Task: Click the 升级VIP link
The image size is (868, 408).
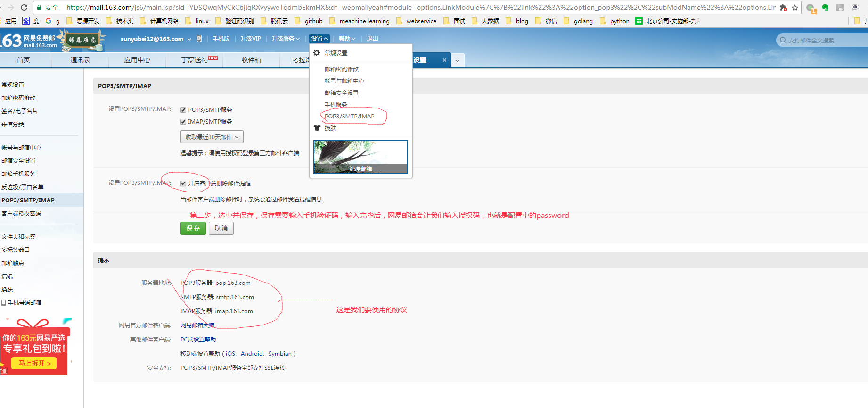Action: pos(251,39)
